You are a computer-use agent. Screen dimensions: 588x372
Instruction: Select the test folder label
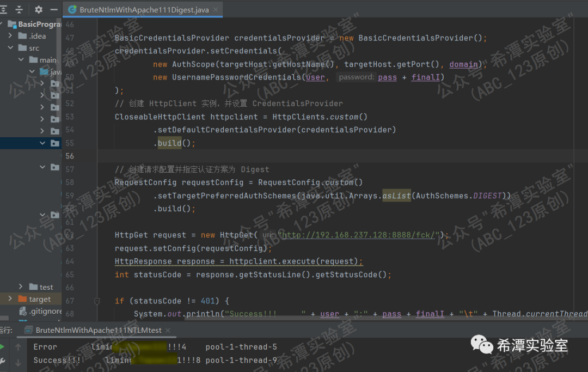(46, 287)
